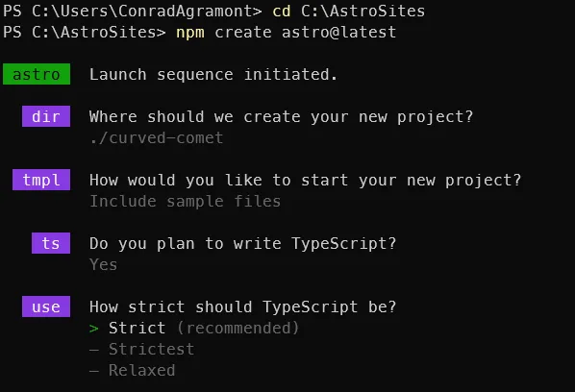The width and height of the screenshot is (575, 392).
Task: Click the How strict should TypeScript be question
Action: coord(242,306)
